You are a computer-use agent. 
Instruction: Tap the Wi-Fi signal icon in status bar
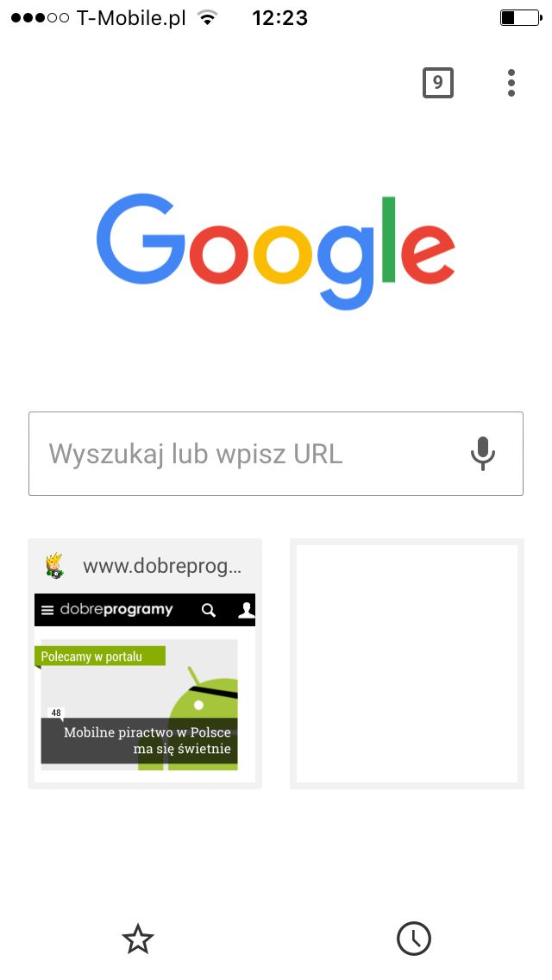click(206, 17)
